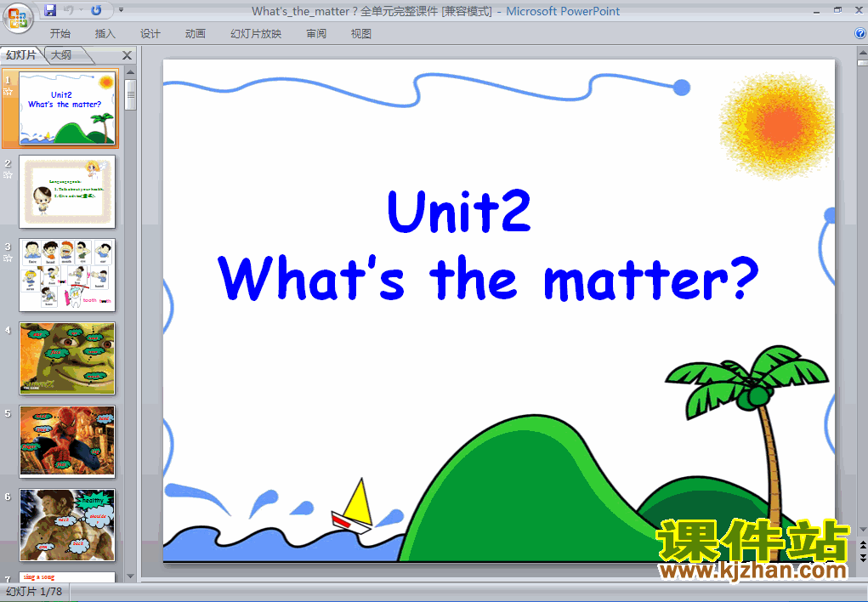Click slide editor scrollbar down arrow
868x602 pixels.
coord(862,530)
